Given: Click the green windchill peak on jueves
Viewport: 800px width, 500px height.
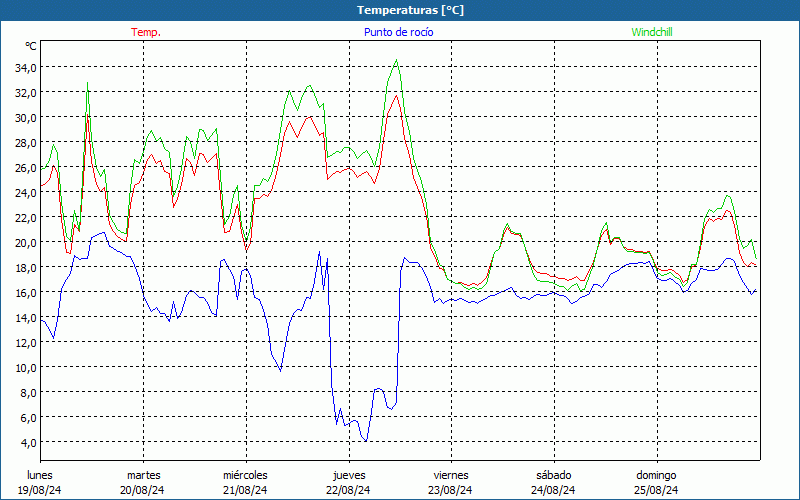Looking at the screenshot, I should click(396, 60).
